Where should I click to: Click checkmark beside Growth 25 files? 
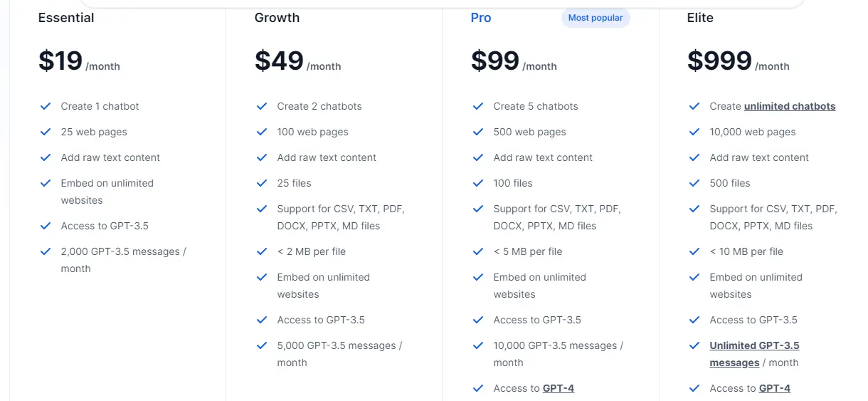(262, 183)
